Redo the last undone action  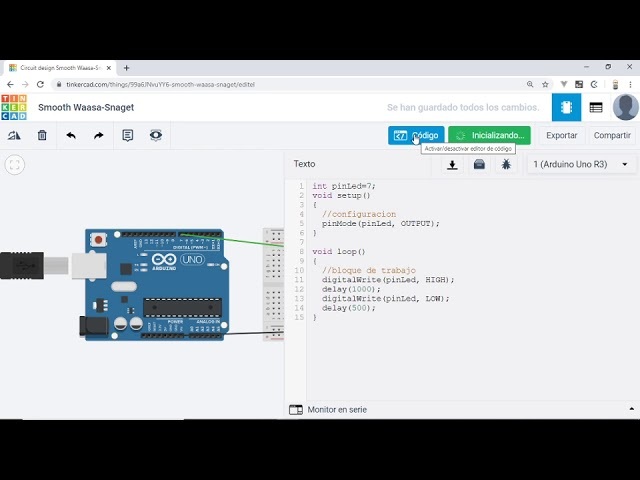pos(99,135)
